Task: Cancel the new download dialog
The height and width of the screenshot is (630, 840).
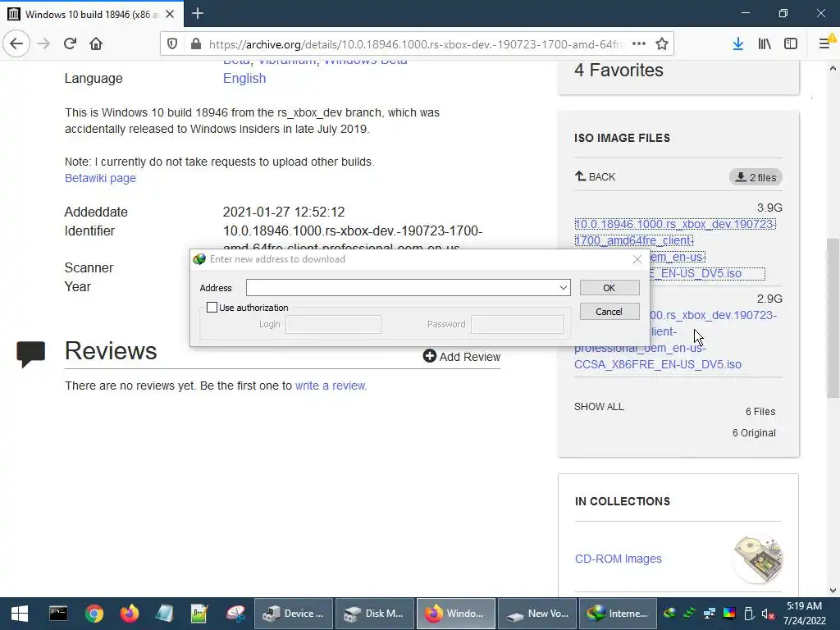Action: pos(609,311)
